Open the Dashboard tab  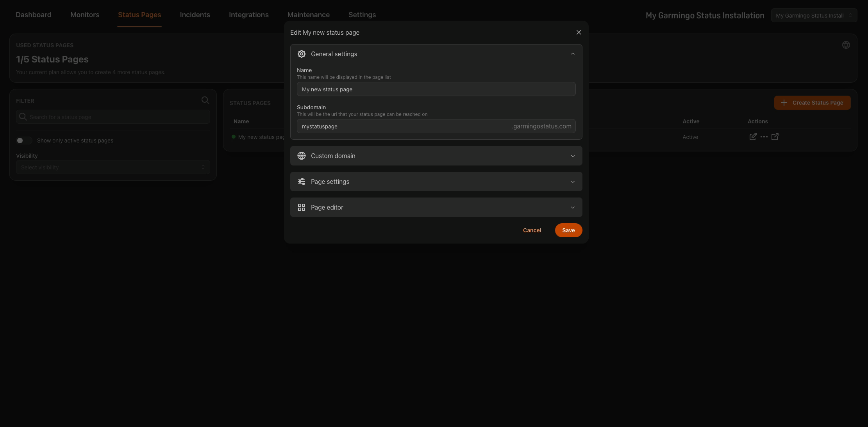coord(34,15)
